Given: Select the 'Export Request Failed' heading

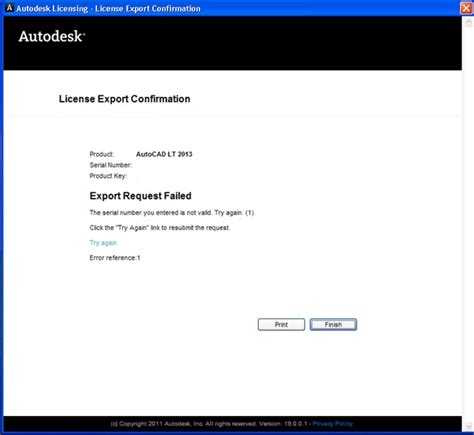Looking at the screenshot, I should coord(140,196).
